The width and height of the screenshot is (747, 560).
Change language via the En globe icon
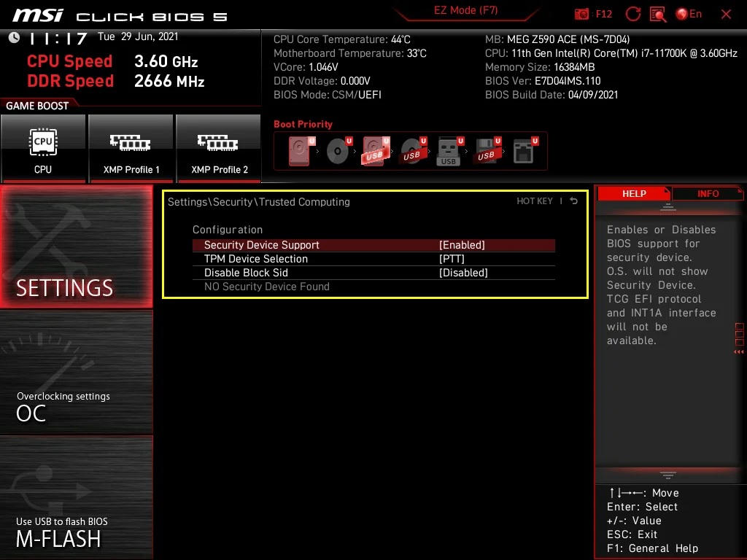point(689,14)
